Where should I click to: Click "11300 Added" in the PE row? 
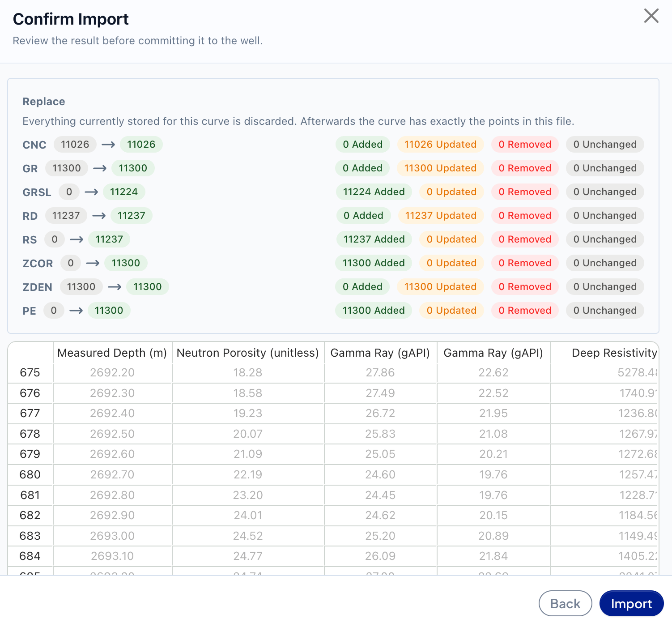pyautogui.click(x=374, y=310)
